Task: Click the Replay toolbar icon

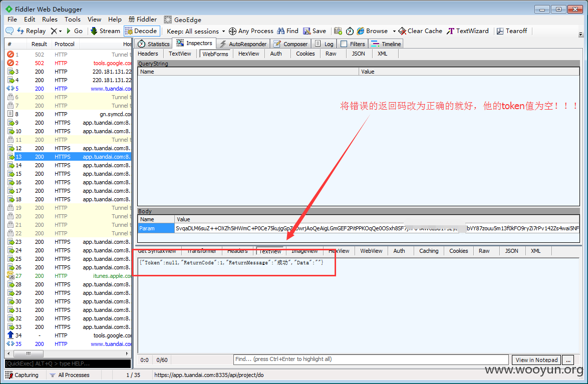Action: pos(21,31)
